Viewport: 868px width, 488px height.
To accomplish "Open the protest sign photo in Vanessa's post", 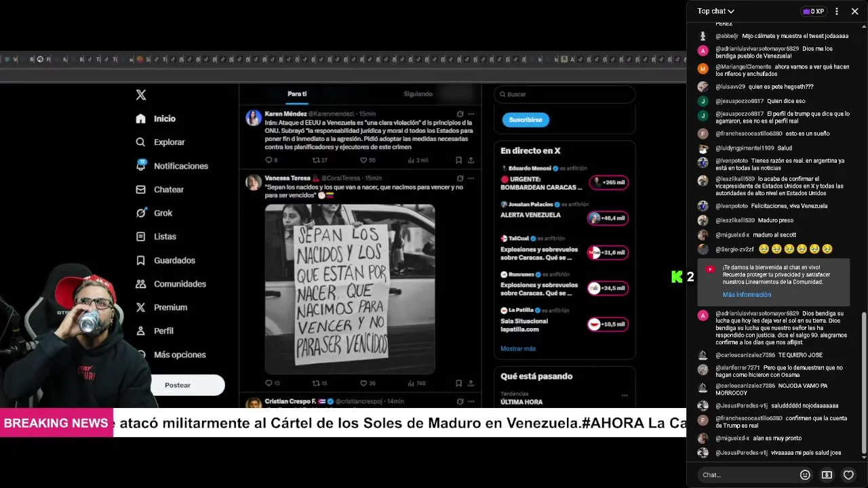I will pos(350,289).
